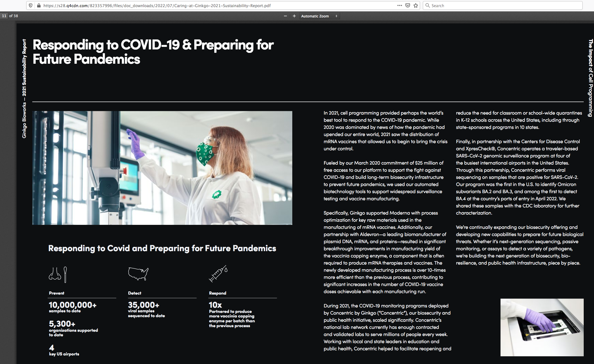Click vertical 'The Impact of Cell Programming' text
The image size is (594, 364).
(590, 78)
